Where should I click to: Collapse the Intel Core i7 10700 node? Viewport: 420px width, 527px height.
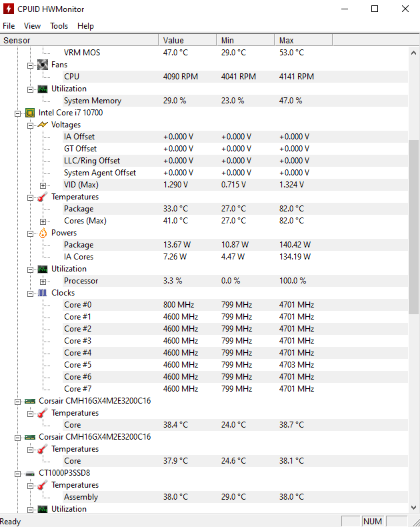(18, 113)
